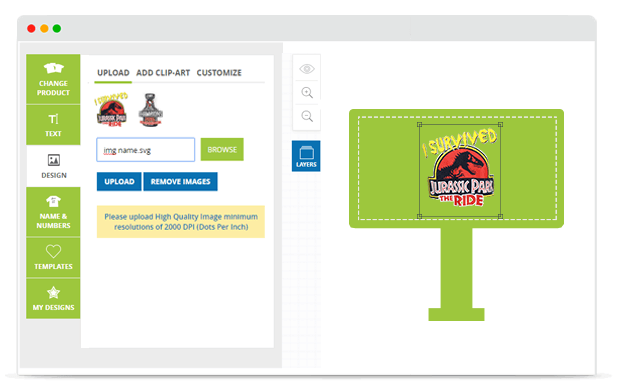
Task: Select the second uploaded image thumbnail
Action: tap(150, 110)
